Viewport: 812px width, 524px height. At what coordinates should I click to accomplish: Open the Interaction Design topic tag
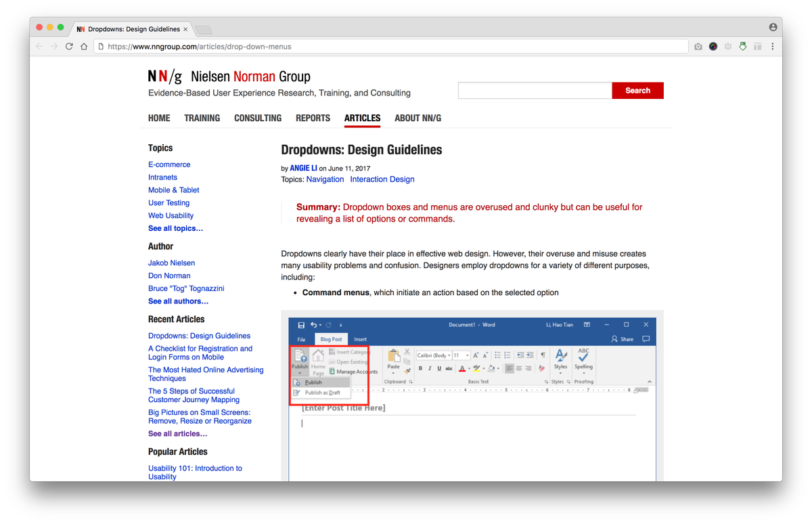click(382, 179)
